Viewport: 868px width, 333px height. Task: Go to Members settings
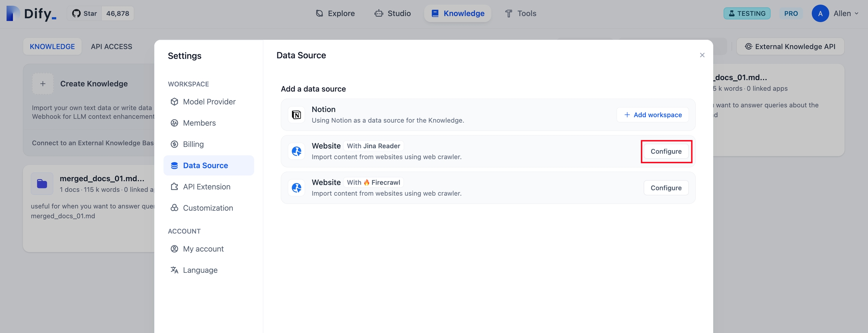[199, 123]
